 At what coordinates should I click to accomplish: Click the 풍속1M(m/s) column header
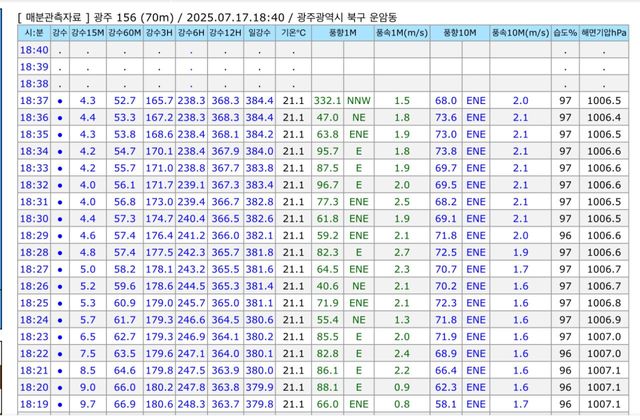[402, 33]
